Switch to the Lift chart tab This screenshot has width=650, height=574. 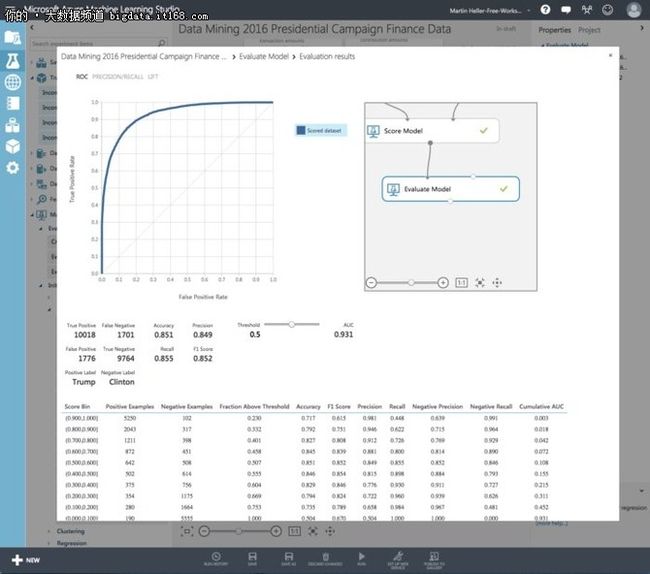point(153,77)
